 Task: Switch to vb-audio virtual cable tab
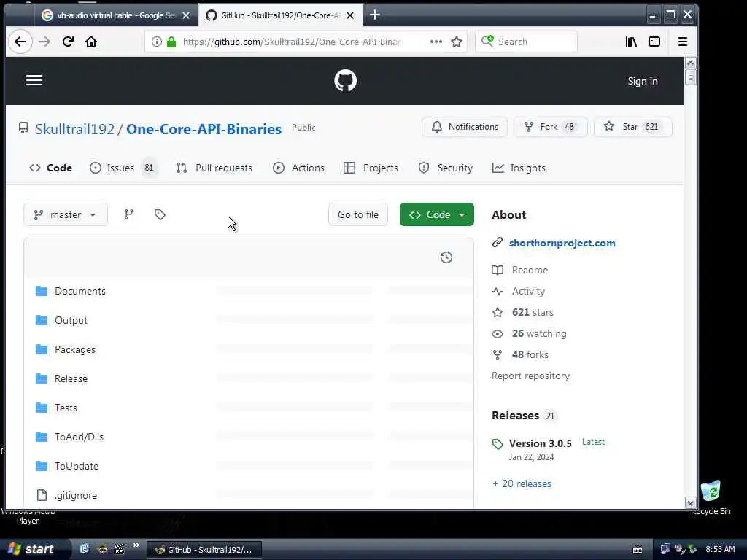coord(116,16)
